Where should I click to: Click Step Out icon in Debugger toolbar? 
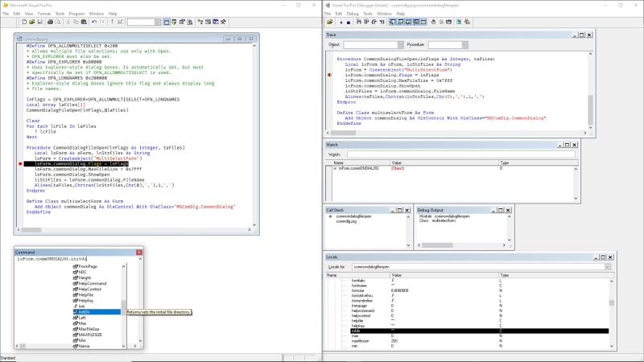pyautogui.click(x=374, y=22)
